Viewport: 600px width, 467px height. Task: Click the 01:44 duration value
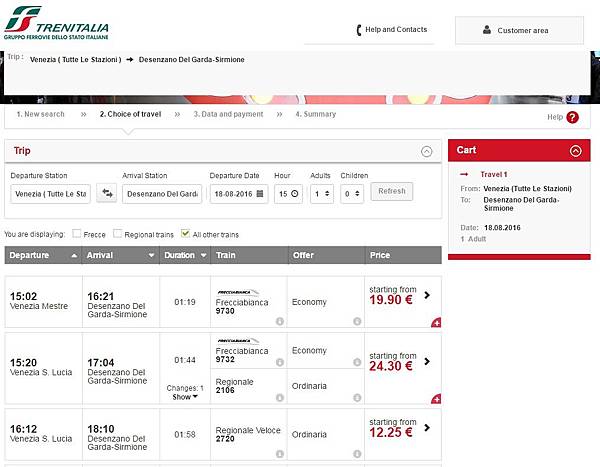point(185,360)
